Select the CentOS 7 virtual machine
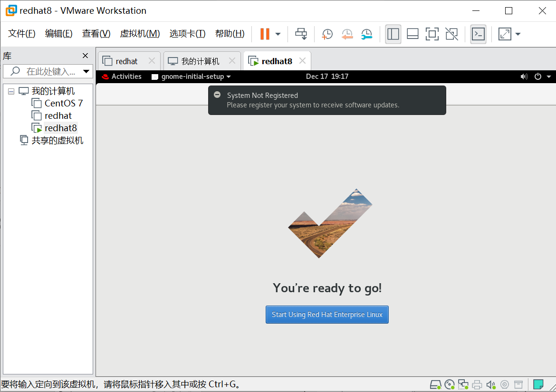 [x=64, y=103]
